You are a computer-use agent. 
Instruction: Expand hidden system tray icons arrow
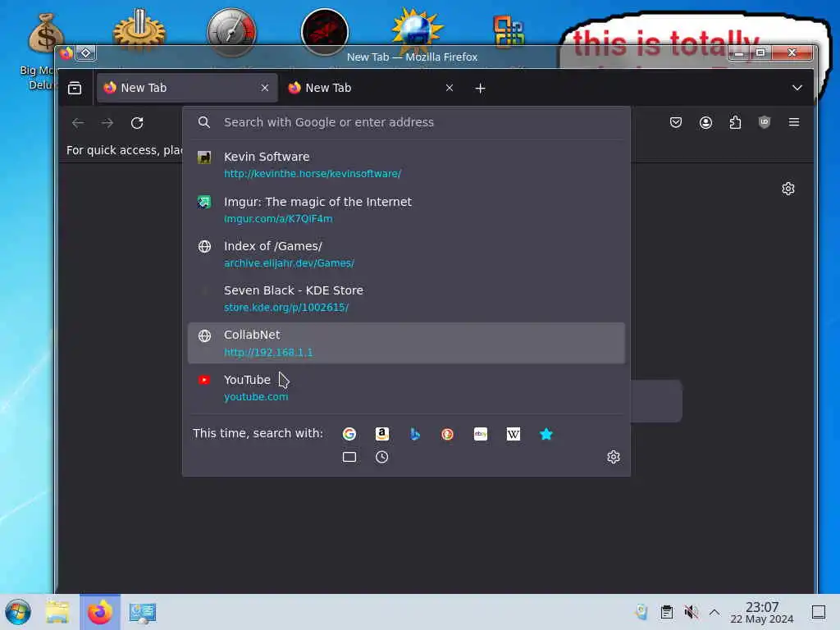[x=714, y=612]
